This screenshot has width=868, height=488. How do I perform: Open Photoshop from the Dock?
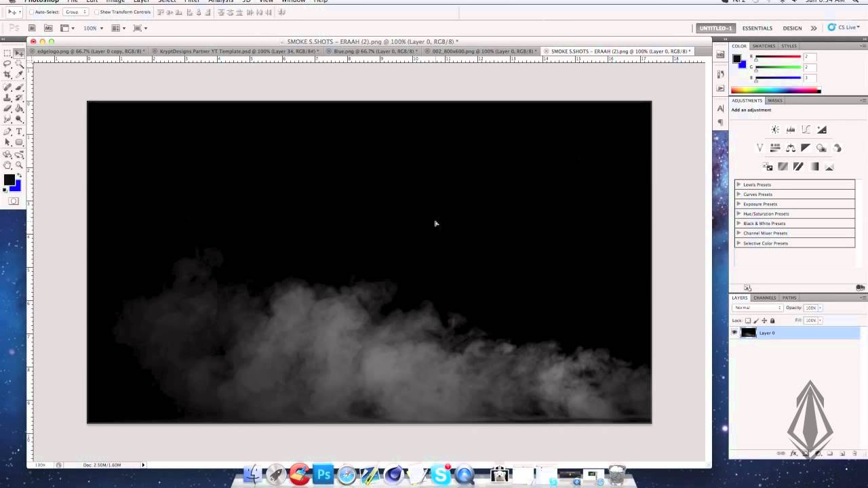(323, 474)
